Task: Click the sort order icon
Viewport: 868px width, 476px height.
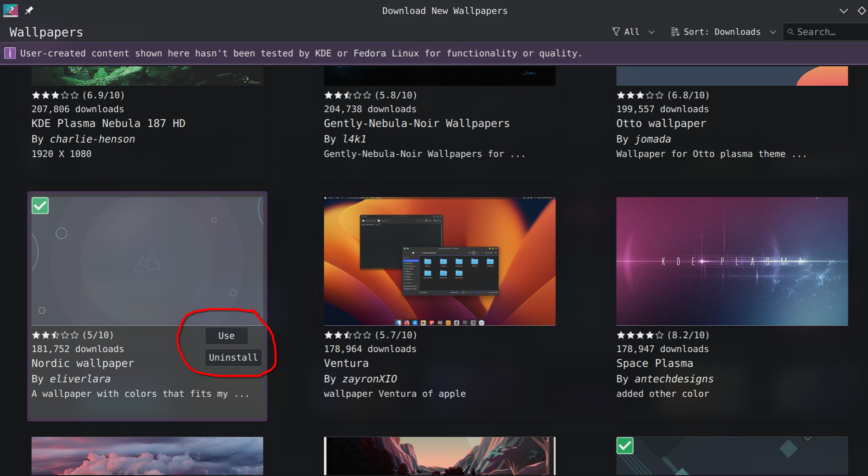Action: coord(675,32)
